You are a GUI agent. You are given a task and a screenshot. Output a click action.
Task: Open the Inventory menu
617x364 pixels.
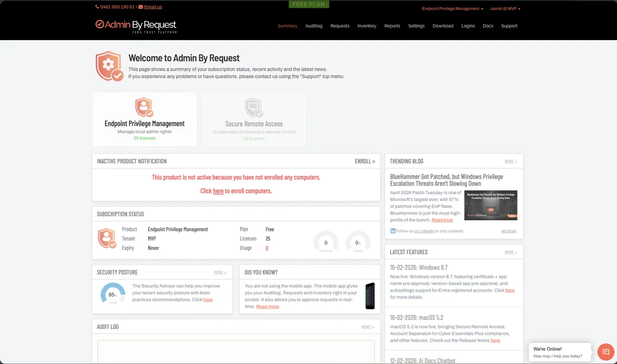point(367,26)
